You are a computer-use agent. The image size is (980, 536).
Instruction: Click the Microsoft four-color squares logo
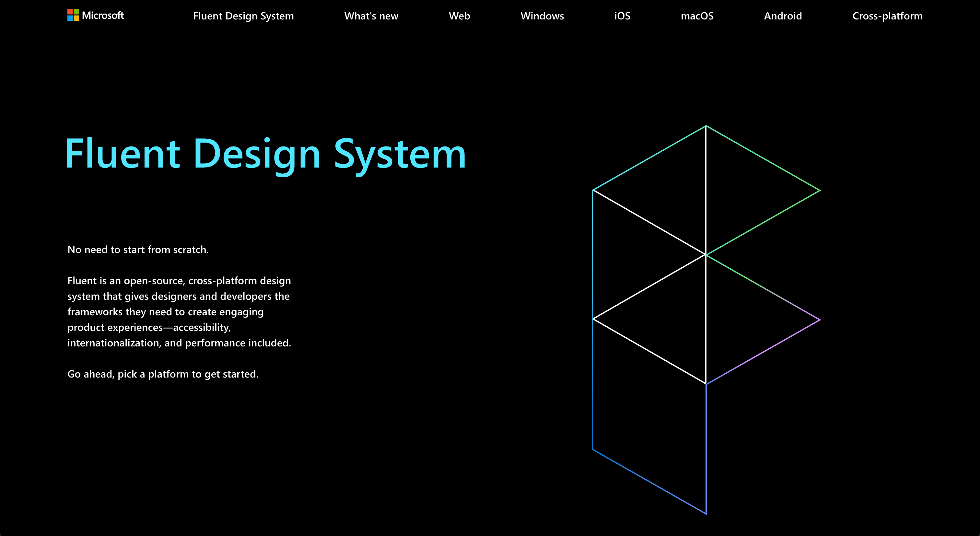(x=73, y=15)
